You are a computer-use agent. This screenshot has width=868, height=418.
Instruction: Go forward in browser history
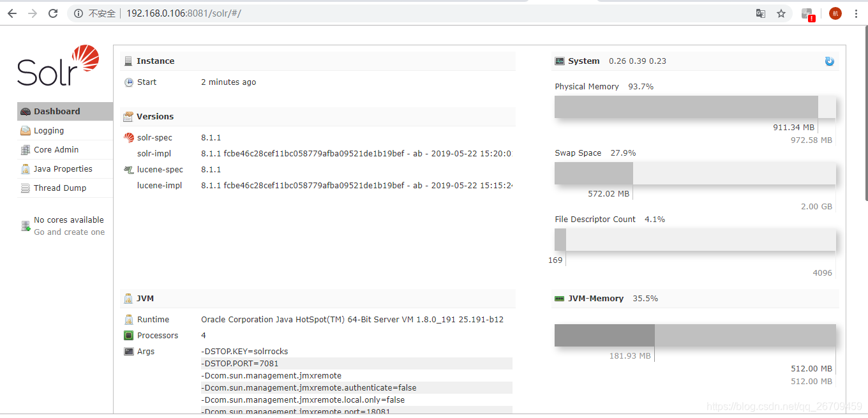[33, 13]
